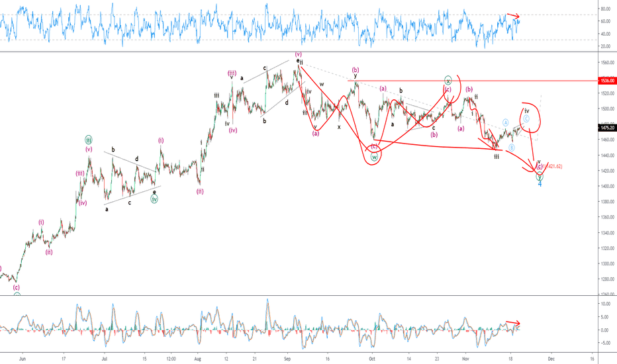
Task: Click -5.00 on the lower oscillator scale
Action: pos(606,343)
